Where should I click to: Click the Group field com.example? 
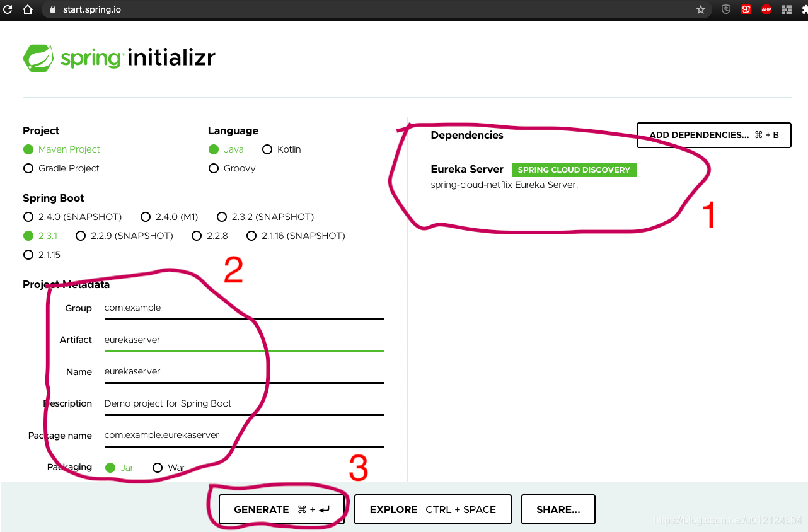point(243,308)
